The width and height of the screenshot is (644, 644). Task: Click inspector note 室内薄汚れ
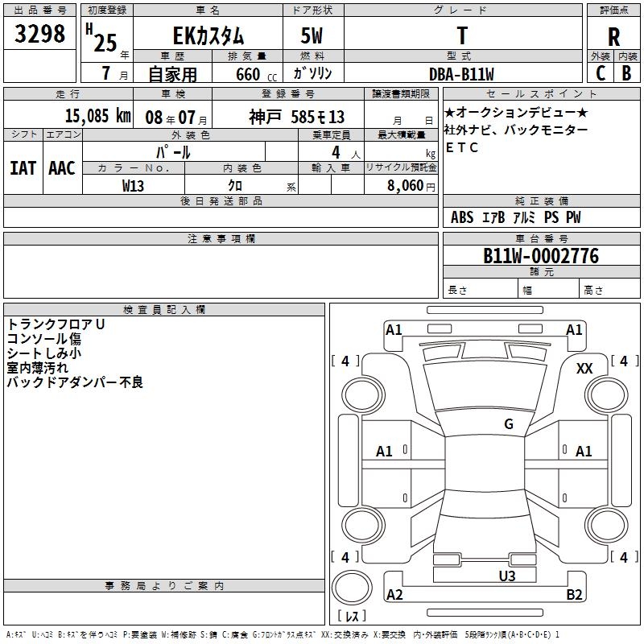[x=37, y=368]
